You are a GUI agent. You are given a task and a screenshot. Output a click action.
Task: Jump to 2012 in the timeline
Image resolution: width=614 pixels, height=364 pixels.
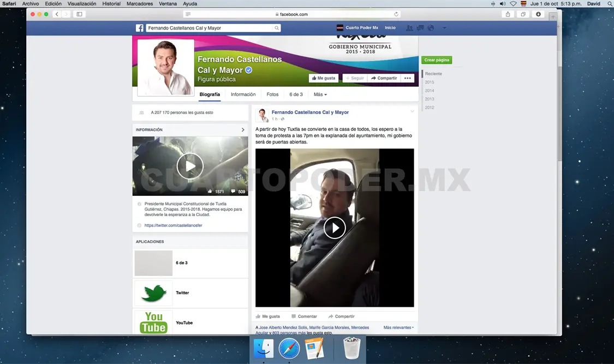tap(430, 108)
